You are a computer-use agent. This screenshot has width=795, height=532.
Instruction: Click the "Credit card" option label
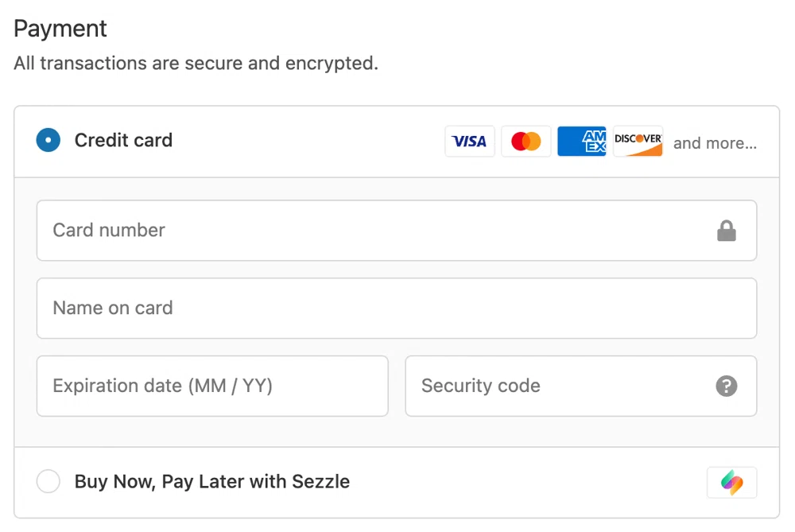123,141
